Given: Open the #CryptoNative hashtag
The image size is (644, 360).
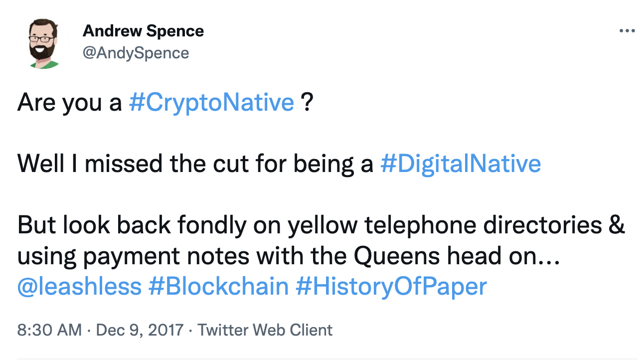Looking at the screenshot, I should point(211,102).
